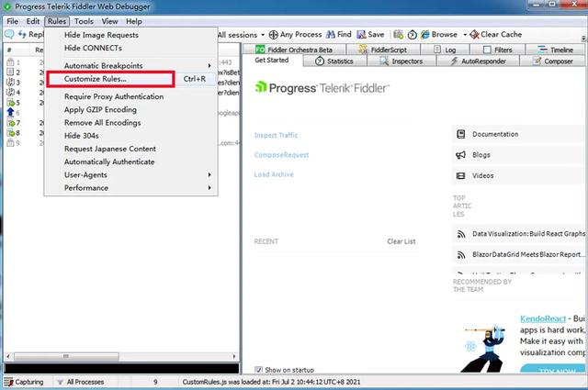The width and height of the screenshot is (588, 390).
Task: Click the Browse toolbar icon
Action: (424, 35)
